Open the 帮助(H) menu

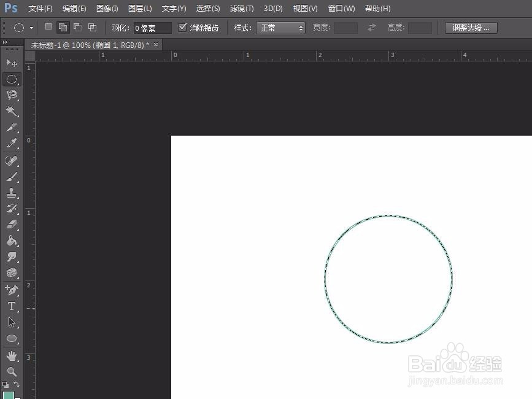point(377,9)
